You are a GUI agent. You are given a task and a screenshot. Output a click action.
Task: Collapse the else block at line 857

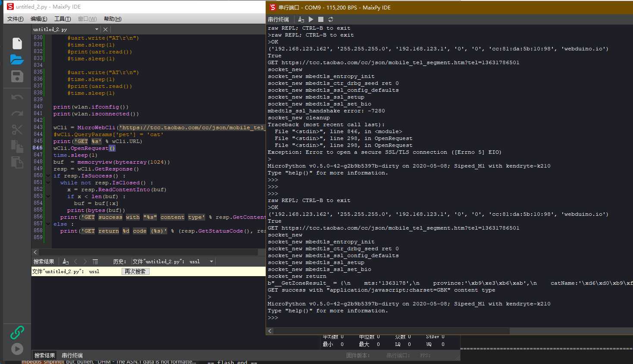tap(48, 224)
